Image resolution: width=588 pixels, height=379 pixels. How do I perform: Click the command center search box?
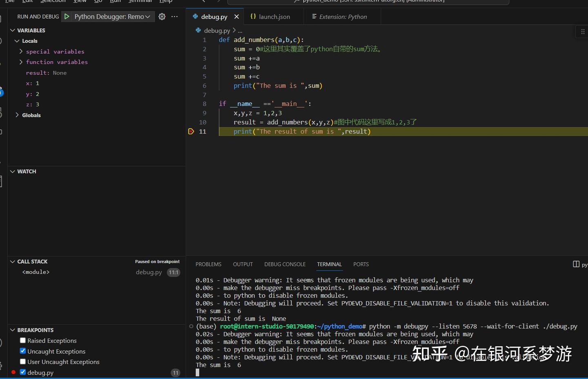pos(368,2)
